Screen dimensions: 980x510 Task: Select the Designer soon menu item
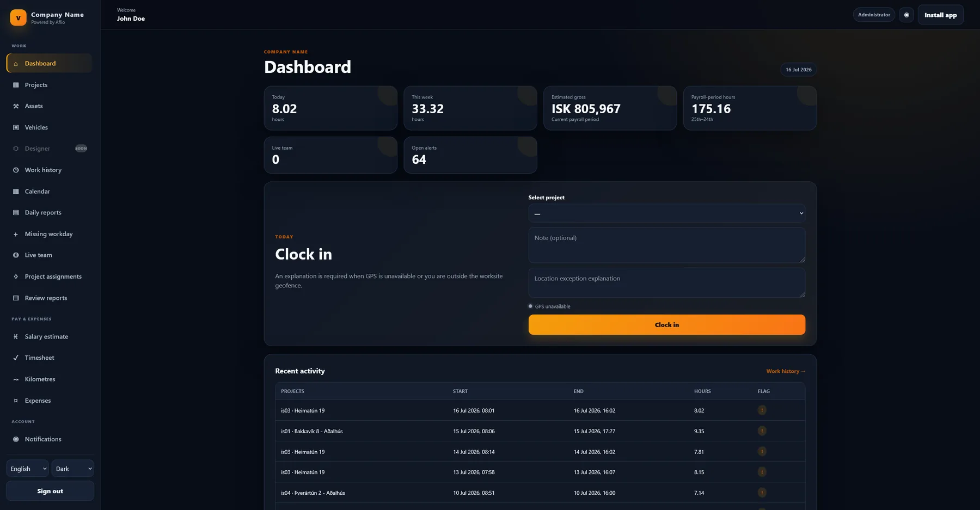coord(49,149)
